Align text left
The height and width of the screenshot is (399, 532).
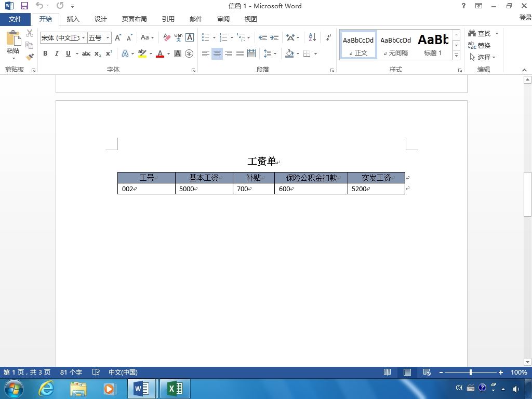[206, 54]
